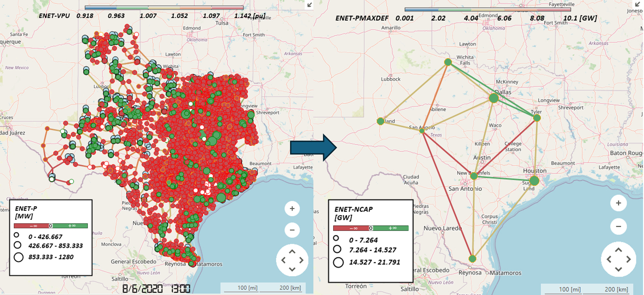The width and height of the screenshot is (644, 295).
Task: Click the ENET-VPU color scale bar
Action: (x=164, y=7)
